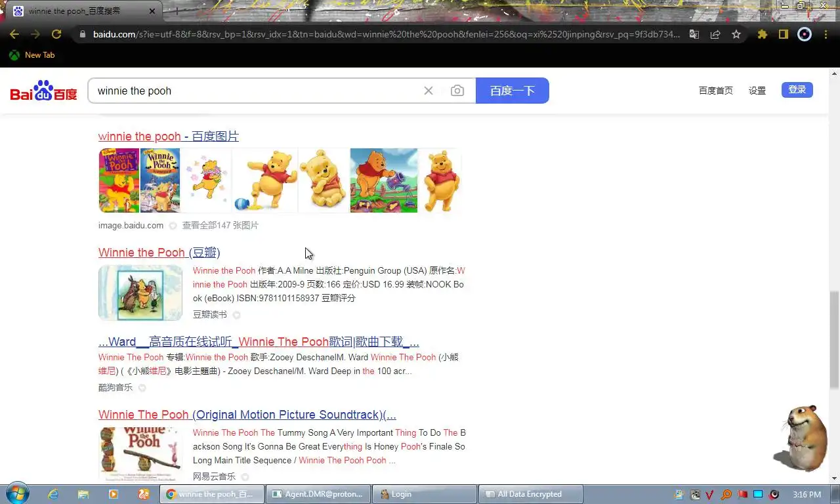Open Pooh watering garden image thumbnail
This screenshot has height=504, width=840.
384,180
